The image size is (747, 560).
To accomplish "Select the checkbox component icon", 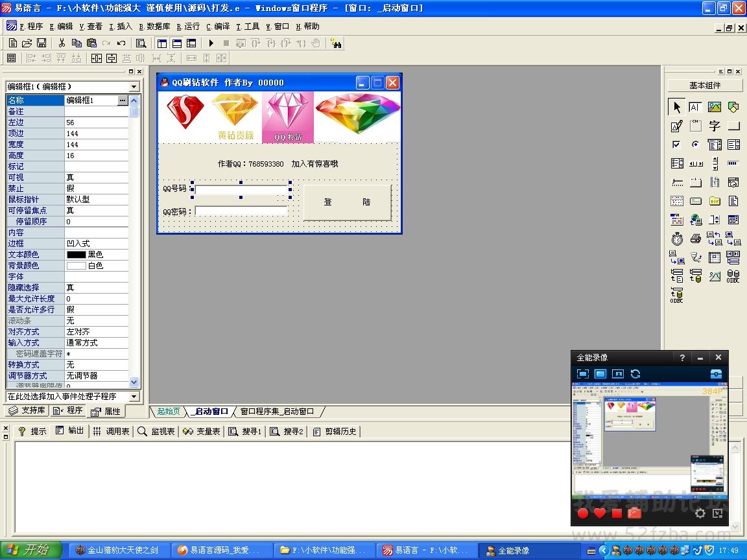I will click(x=676, y=145).
